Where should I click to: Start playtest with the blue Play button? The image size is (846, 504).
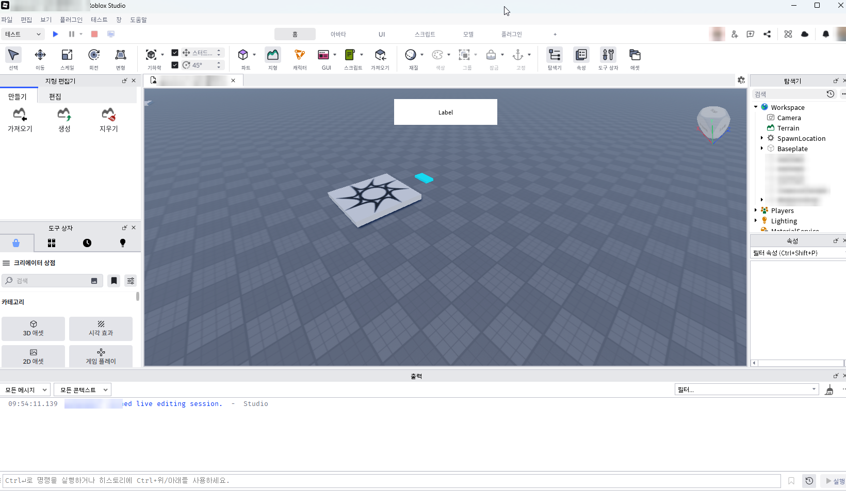56,34
